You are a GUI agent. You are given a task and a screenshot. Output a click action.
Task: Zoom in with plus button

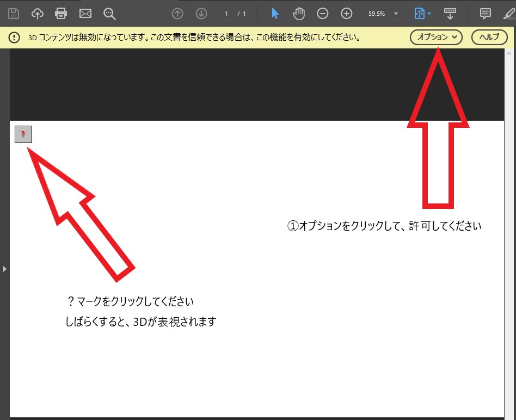coord(347,14)
